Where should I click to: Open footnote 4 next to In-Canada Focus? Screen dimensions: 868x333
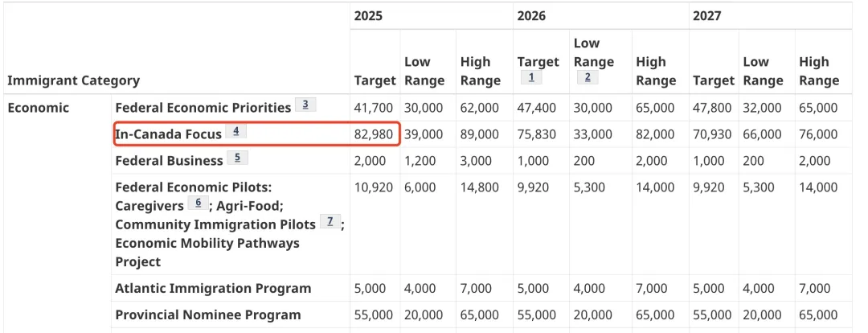(236, 131)
